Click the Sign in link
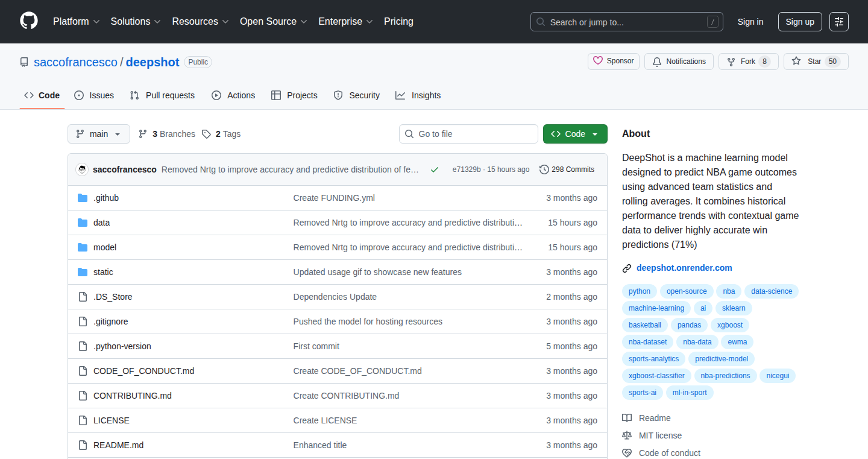Viewport: 868px width, 459px height. 750,22
